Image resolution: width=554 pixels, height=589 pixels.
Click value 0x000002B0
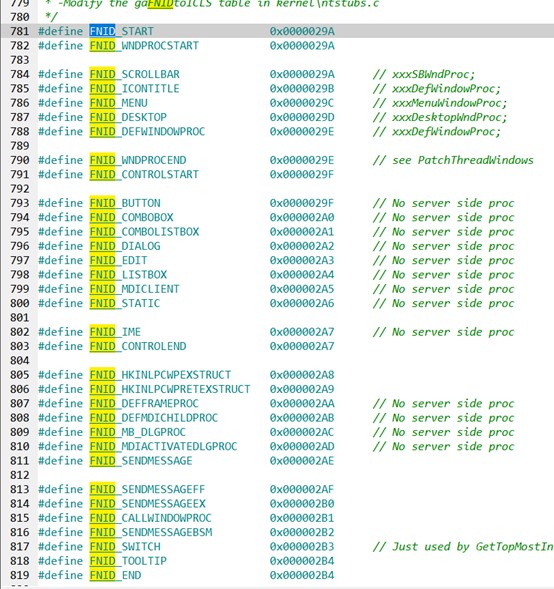pos(302,504)
